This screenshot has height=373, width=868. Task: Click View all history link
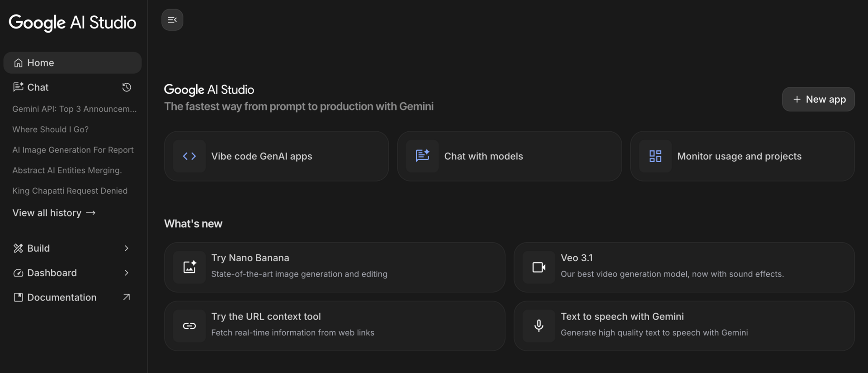click(x=54, y=213)
